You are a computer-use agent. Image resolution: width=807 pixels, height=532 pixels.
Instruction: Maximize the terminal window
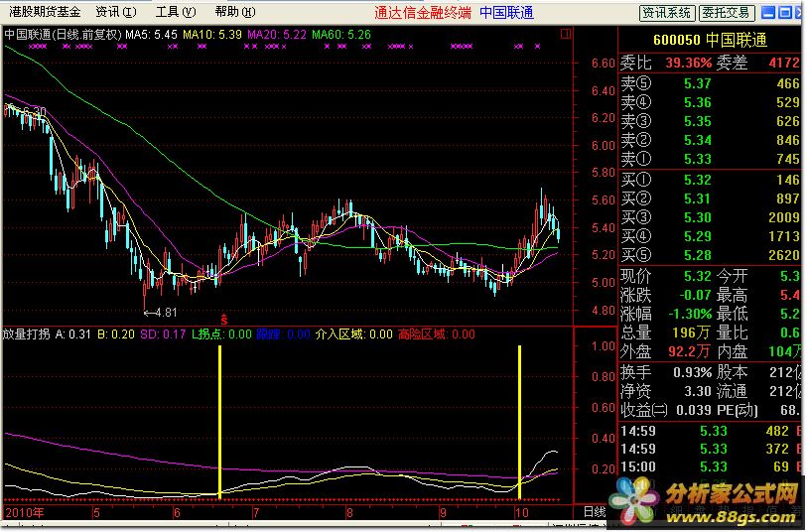point(785,13)
